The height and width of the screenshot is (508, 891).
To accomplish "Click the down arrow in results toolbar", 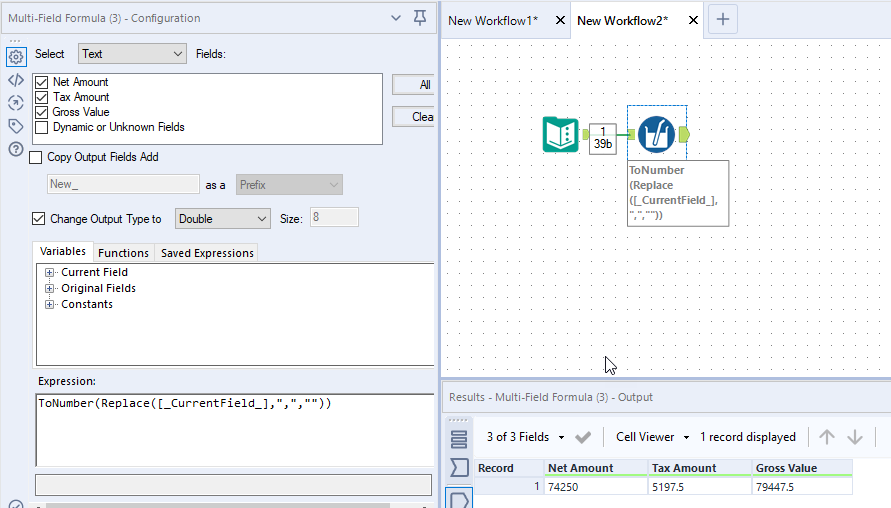I will [855, 437].
